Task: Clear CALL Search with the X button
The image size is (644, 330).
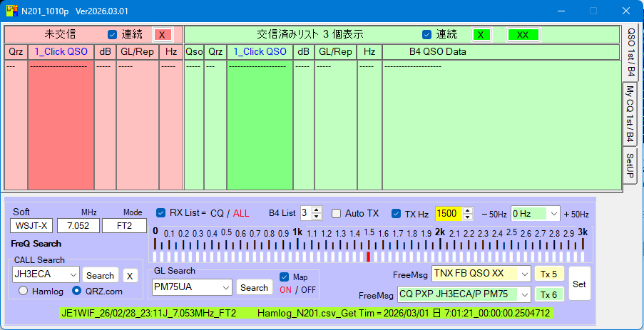Action: tap(130, 275)
